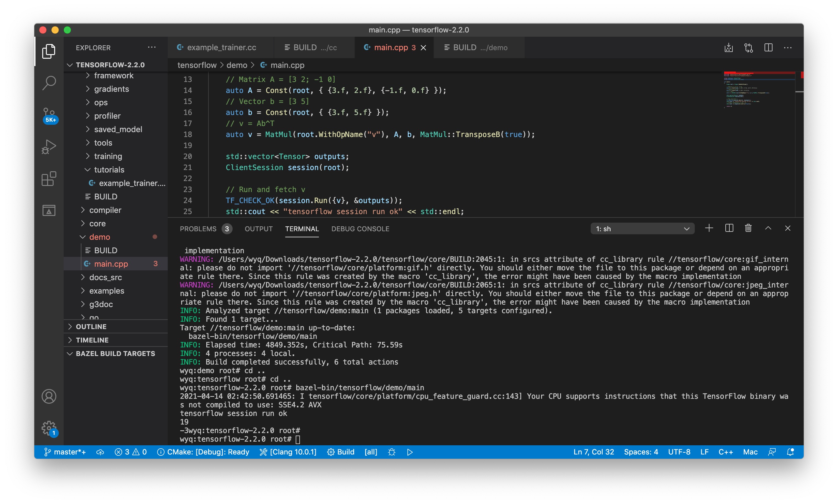The width and height of the screenshot is (838, 504).
Task: Click the Build button in status bar
Action: click(341, 452)
